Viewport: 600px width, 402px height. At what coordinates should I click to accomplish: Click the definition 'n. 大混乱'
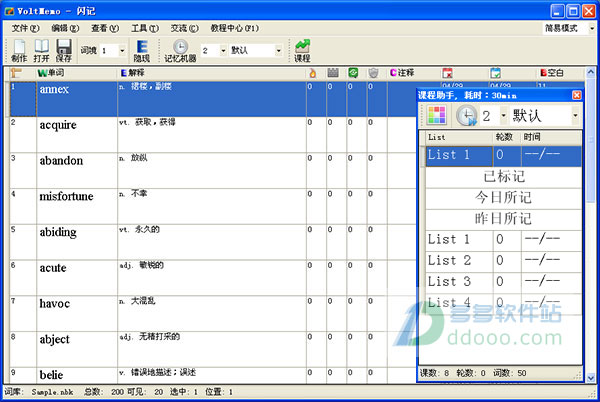click(x=137, y=301)
